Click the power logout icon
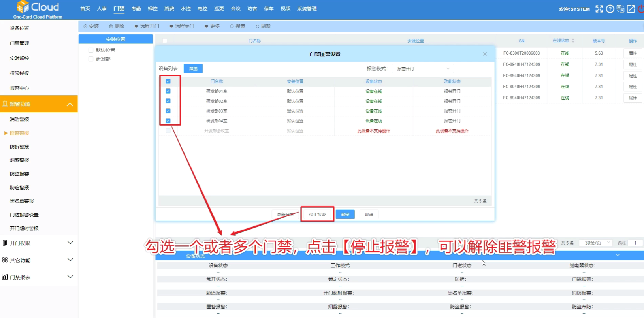 click(641, 9)
